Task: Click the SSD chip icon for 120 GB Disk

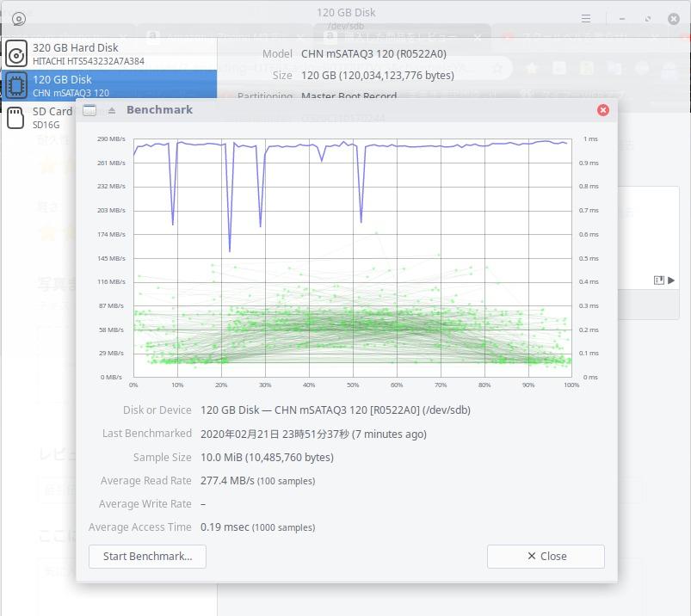Action: click(16, 85)
